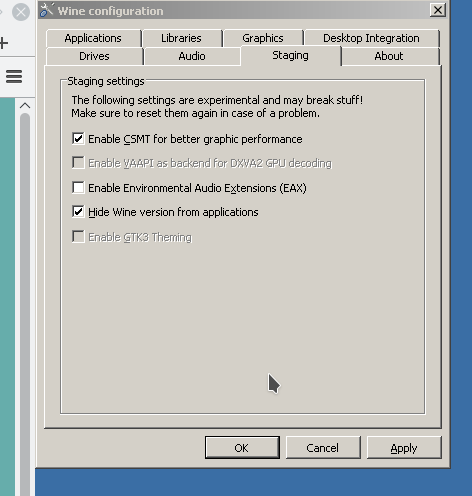
Task: Switch to the Audio tab
Action: [192, 56]
